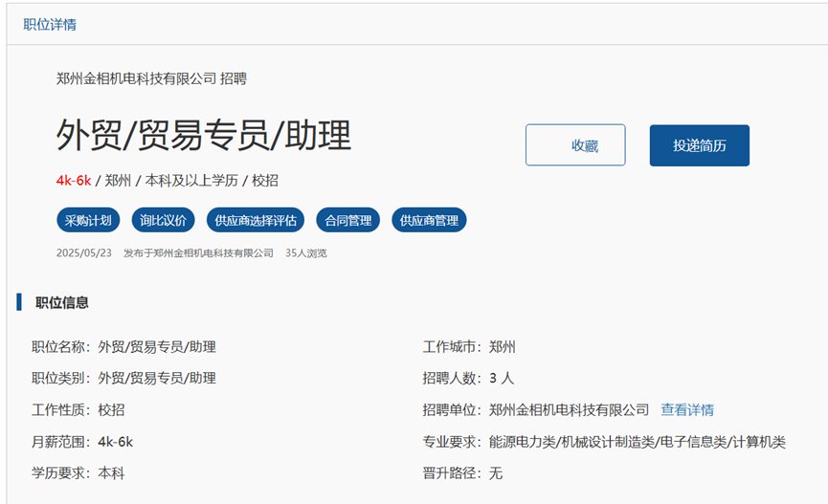The height and width of the screenshot is (504, 828).
Task: Click the red 4k-6k salary text
Action: click(74, 181)
